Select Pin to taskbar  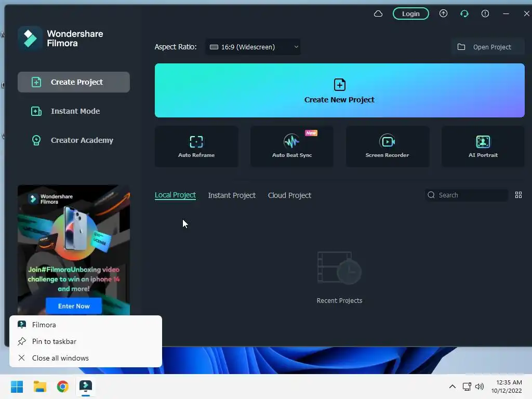point(86,341)
